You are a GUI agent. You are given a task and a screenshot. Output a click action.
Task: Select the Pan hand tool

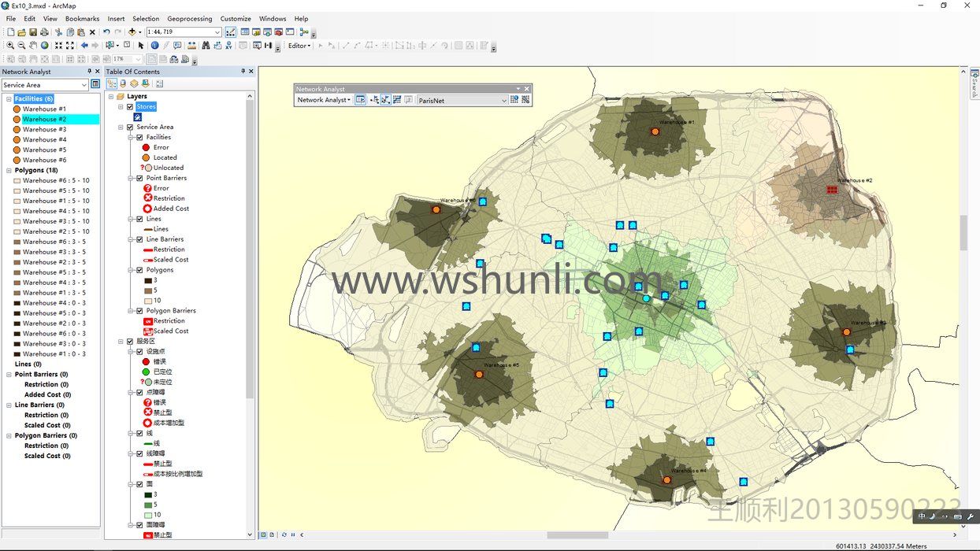tap(33, 46)
